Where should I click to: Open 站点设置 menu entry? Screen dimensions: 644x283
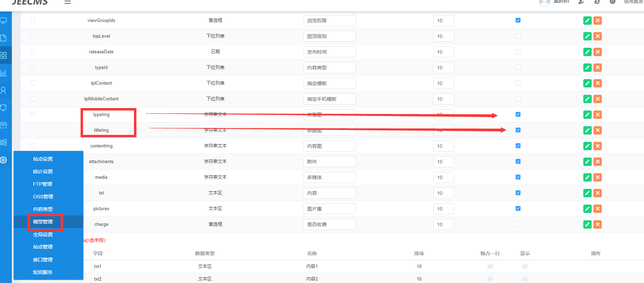coord(43,159)
